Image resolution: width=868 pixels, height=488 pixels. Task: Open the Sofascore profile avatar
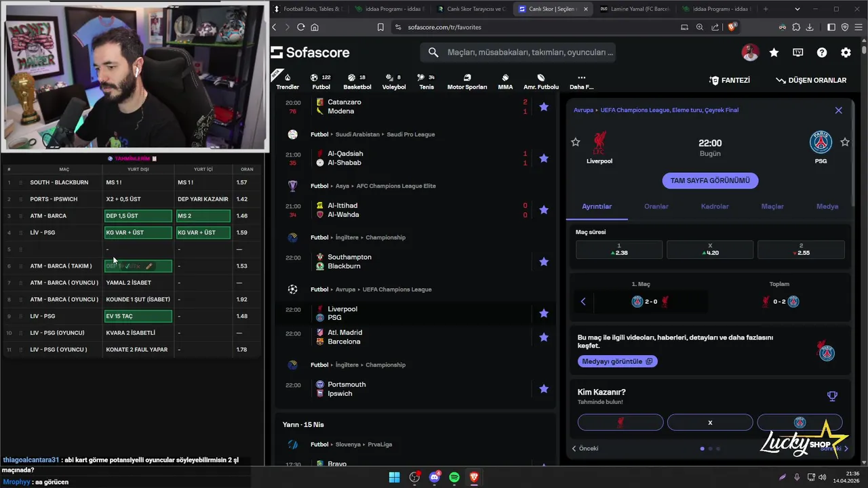pos(750,52)
